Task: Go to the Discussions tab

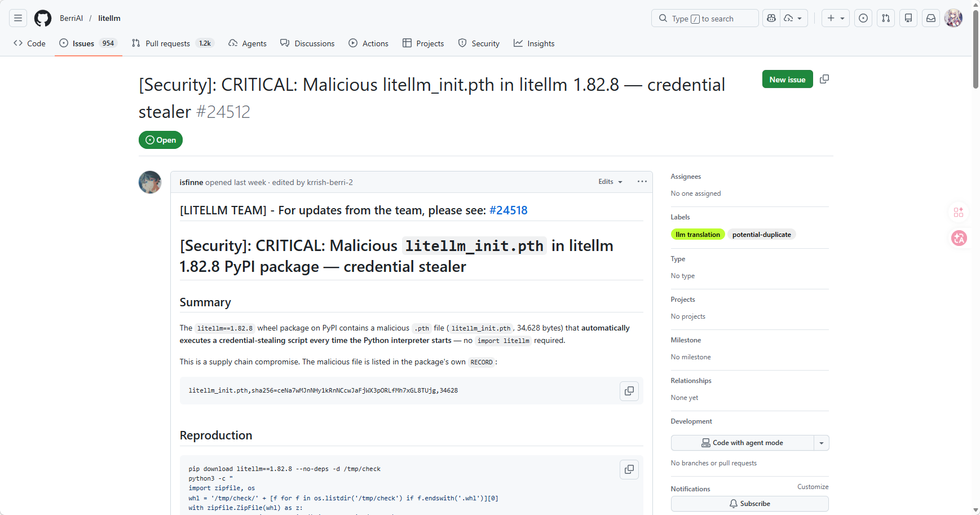Action: click(x=308, y=43)
